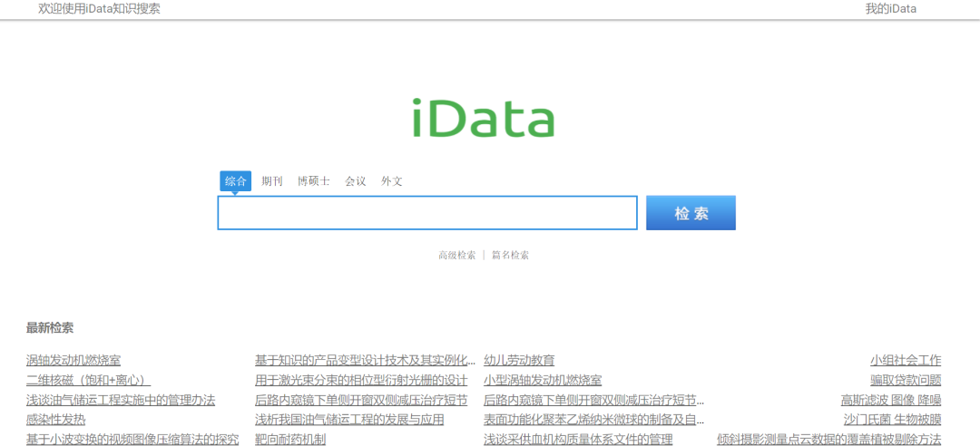Open 浅析我国油气储运工程的发展与应用

tap(349, 420)
